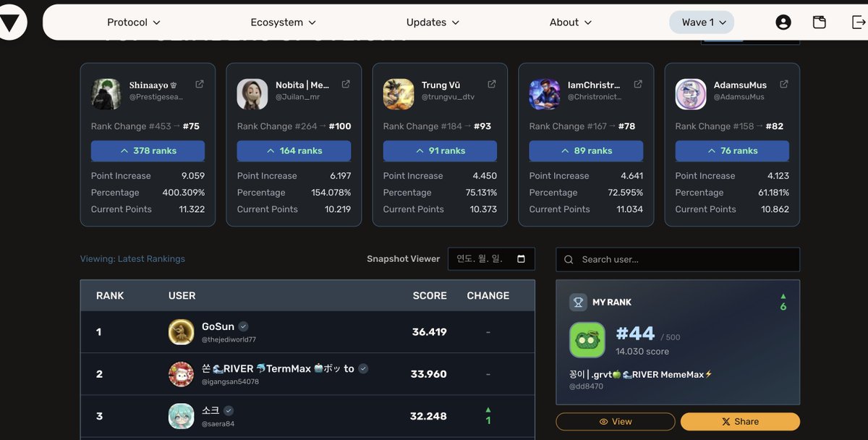This screenshot has width=868, height=440.
Task: Click Viewing: Latest Rankings text
Action: pos(132,258)
